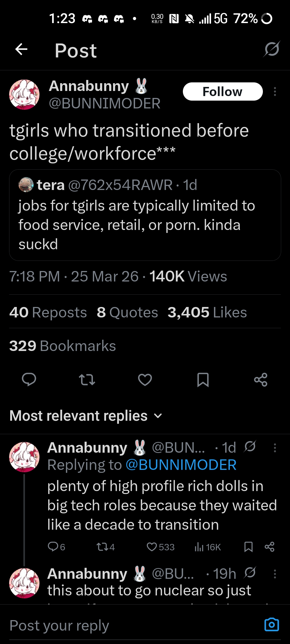The height and width of the screenshot is (644, 290).
Task: Like the 'high profile rich dolls' reply
Action: pyautogui.click(x=152, y=547)
